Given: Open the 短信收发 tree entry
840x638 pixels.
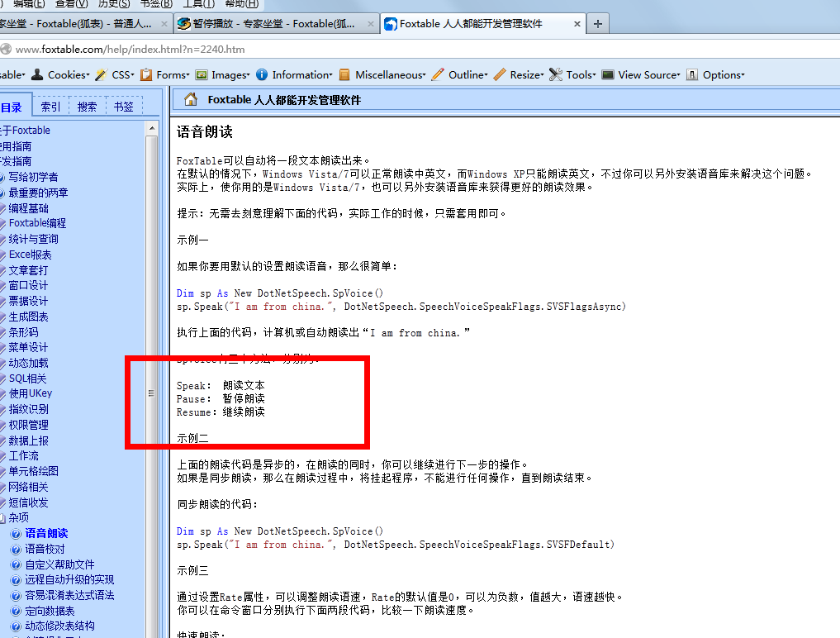Looking at the screenshot, I should coord(28,502).
